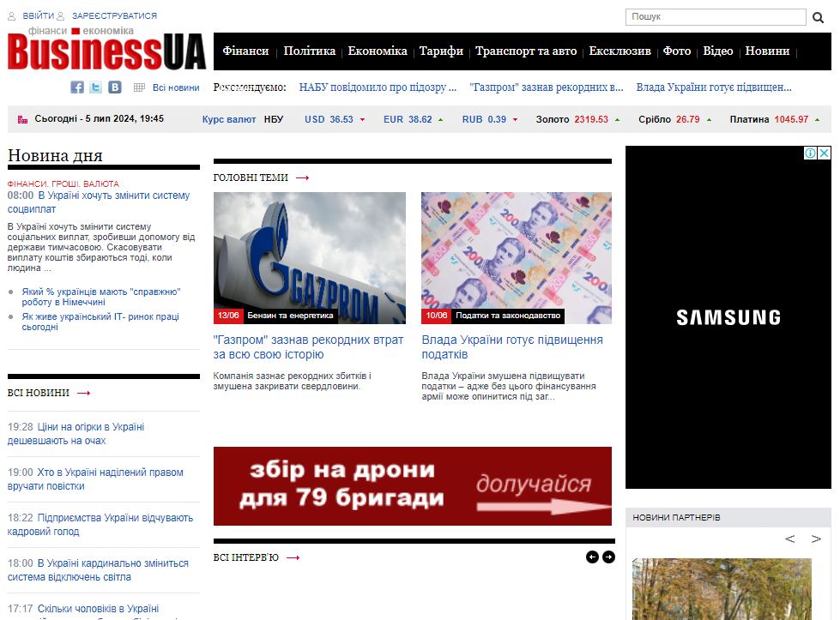Click the ГОЛОВНІ ТЕМИ heading link
840x620 pixels.
click(x=251, y=178)
